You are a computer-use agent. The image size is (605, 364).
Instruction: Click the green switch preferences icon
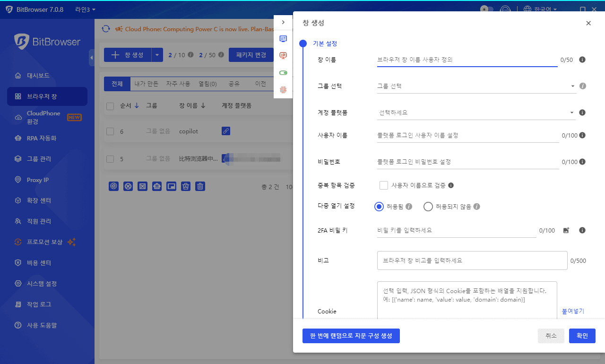coord(283,73)
